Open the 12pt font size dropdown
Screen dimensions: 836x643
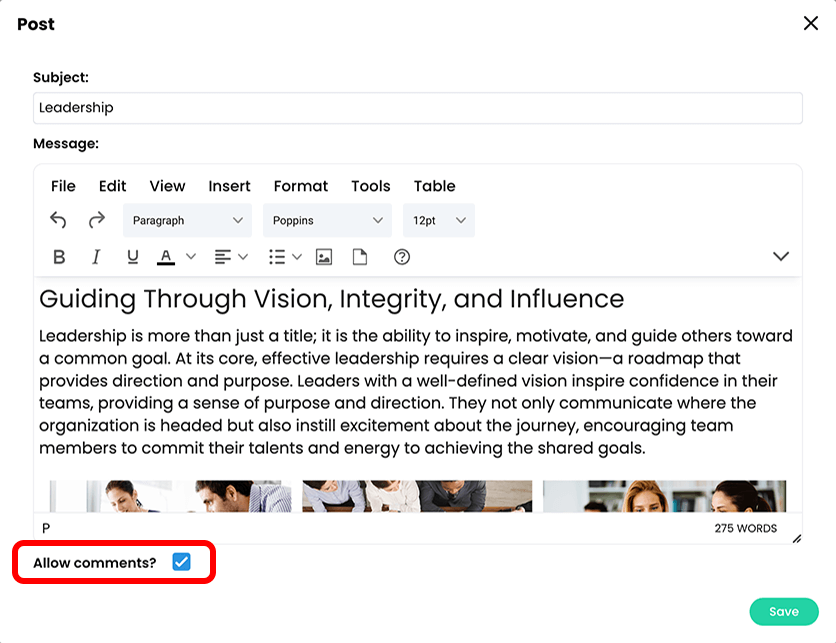coord(438,220)
